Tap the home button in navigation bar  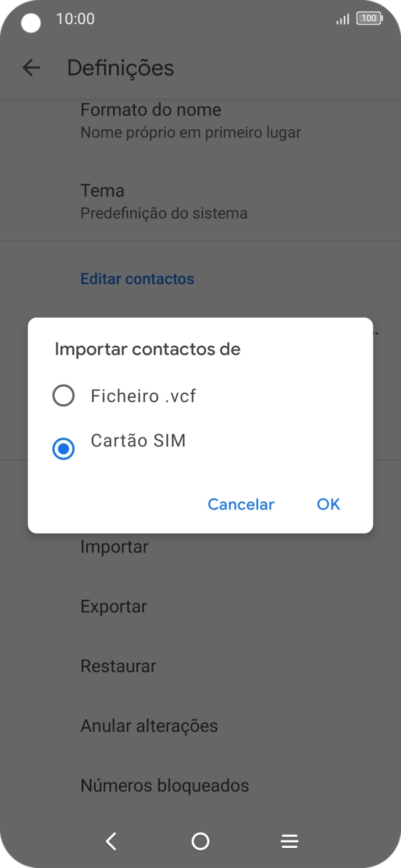[x=200, y=841]
